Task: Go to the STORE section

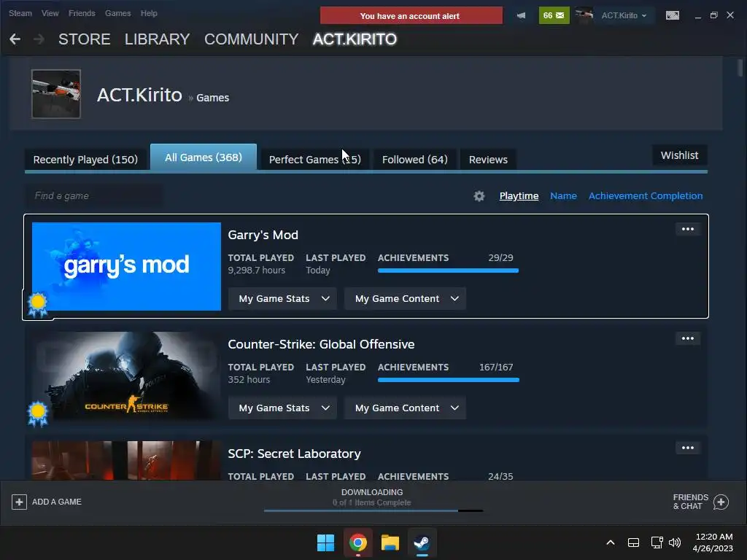Action: coord(85,39)
